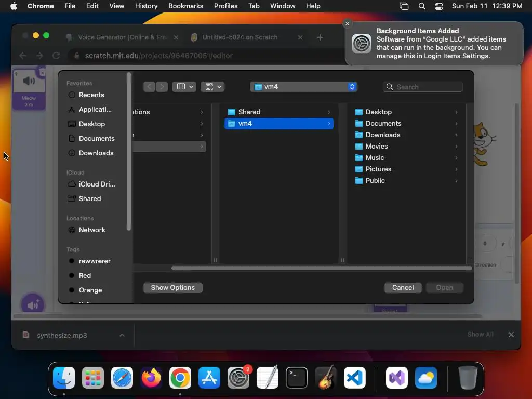Screen dimensions: 532x399
Task: Select the Orange tag in sidebar
Action: point(91,290)
